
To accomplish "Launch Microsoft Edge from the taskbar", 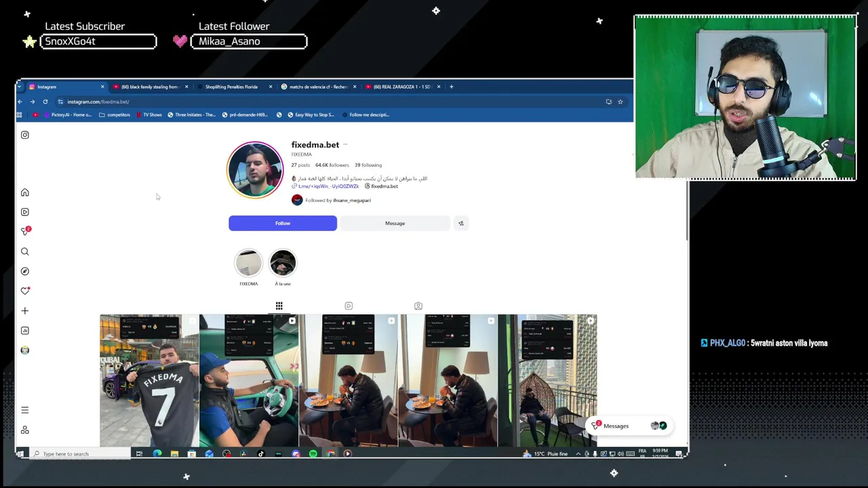I will (157, 453).
